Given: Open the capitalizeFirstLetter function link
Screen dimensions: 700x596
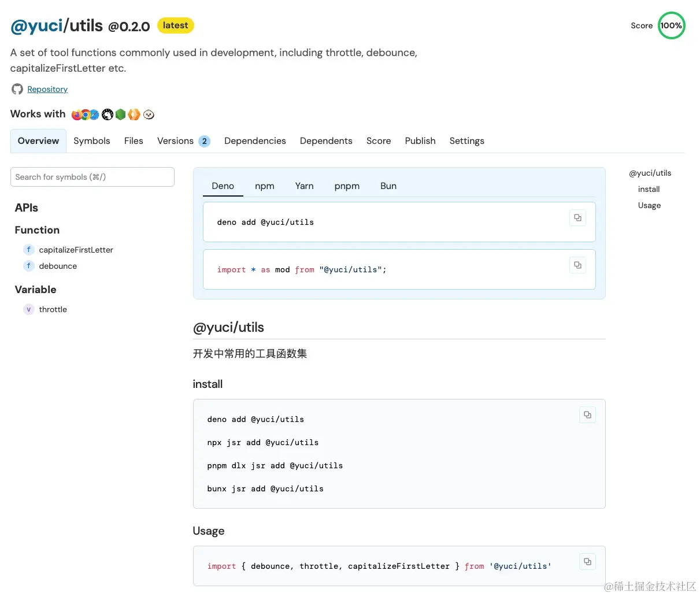Looking at the screenshot, I should pyautogui.click(x=76, y=250).
